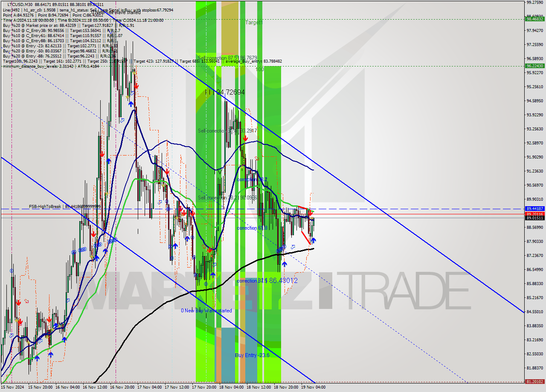Image resolution: width=546 pixels, height=392 pixels.
Task: Click the 81.88370 price axis value
Action: pyautogui.click(x=535, y=368)
